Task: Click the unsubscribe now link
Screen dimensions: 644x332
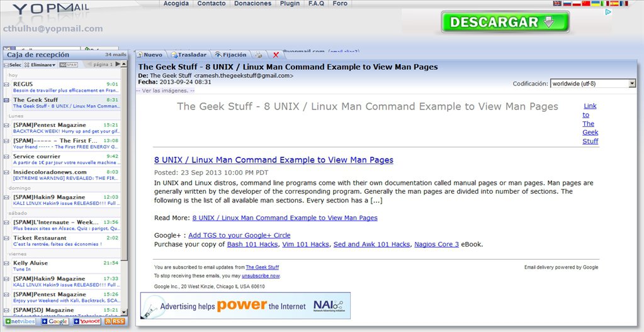Action: pyautogui.click(x=261, y=276)
